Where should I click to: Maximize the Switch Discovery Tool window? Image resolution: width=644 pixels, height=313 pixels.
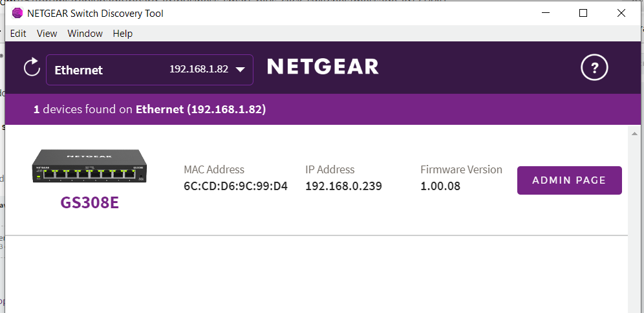point(583,13)
